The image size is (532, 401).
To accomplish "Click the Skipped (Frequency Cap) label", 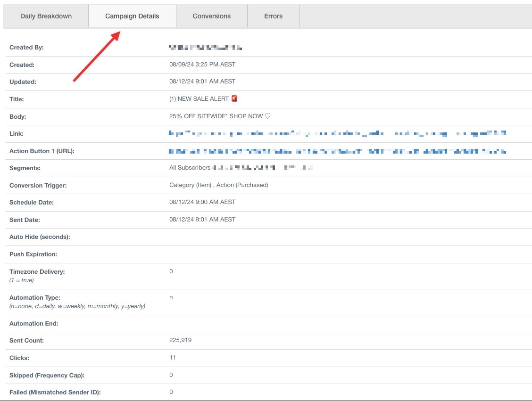I will pyautogui.click(x=47, y=375).
